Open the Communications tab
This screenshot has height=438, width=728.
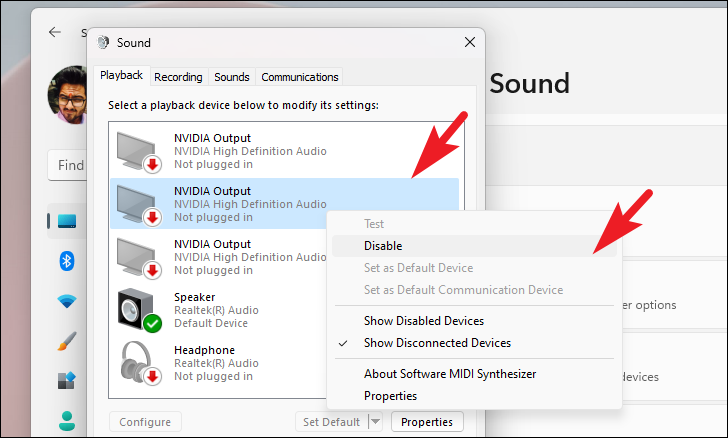[299, 77]
